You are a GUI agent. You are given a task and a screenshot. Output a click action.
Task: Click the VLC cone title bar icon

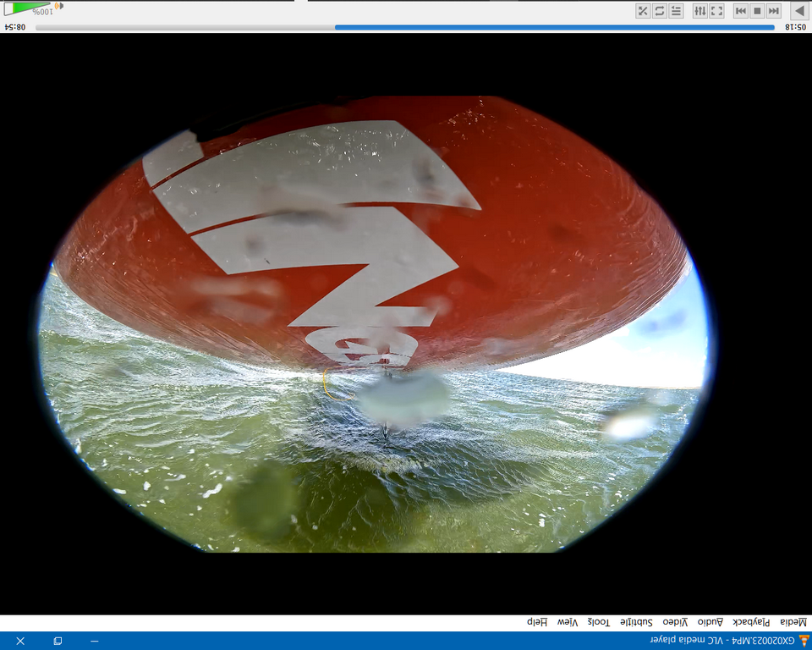[804, 641]
